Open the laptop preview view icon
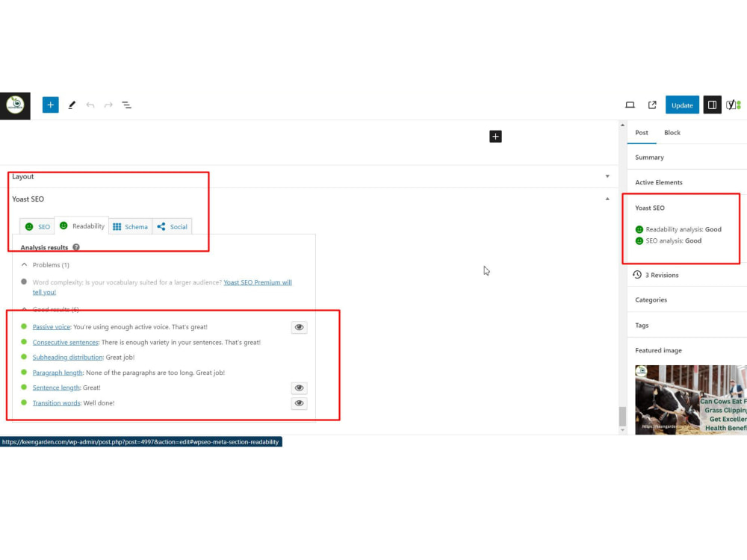Image resolution: width=747 pixels, height=560 pixels. [630, 105]
